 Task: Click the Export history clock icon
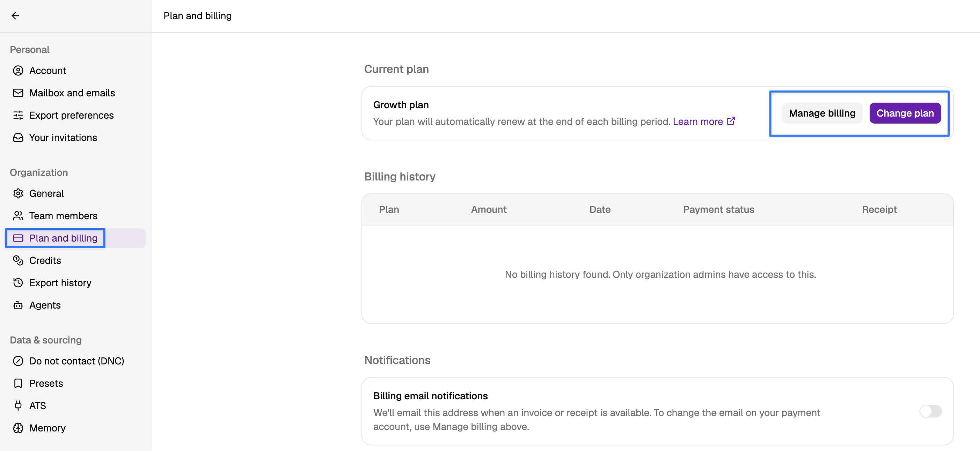coord(18,282)
